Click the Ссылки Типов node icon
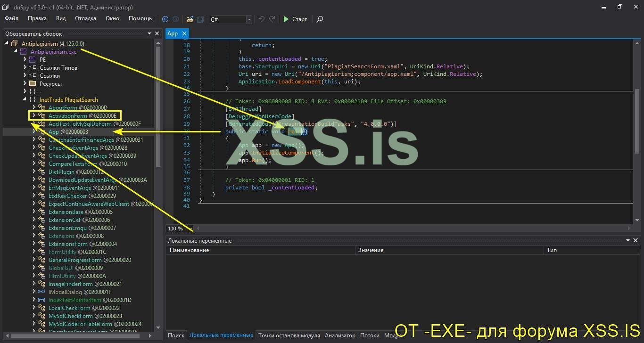Viewport: 644px width, 343px height. [x=33, y=68]
